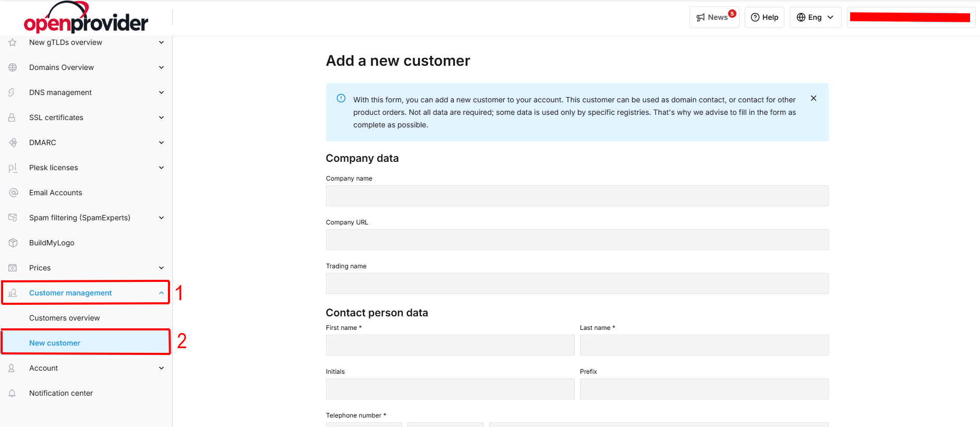Click the Help question mark icon

click(755, 17)
